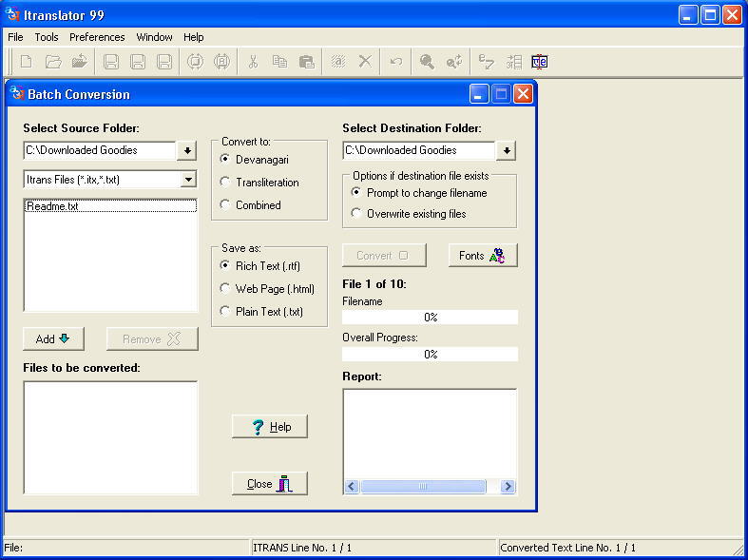Click the Files to be converted list box
The height and width of the screenshot is (560, 748).
[x=110, y=437]
